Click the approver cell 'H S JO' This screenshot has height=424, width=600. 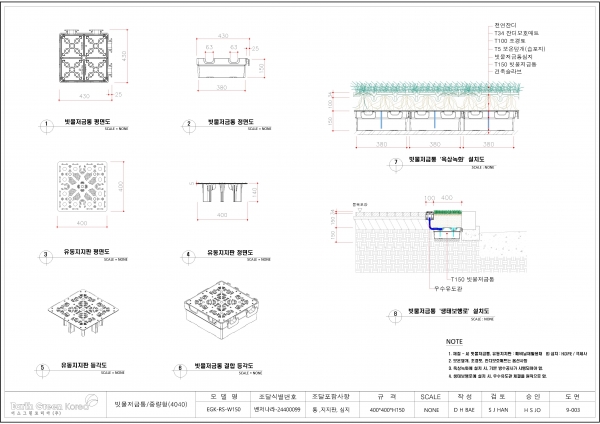pyautogui.click(x=532, y=410)
